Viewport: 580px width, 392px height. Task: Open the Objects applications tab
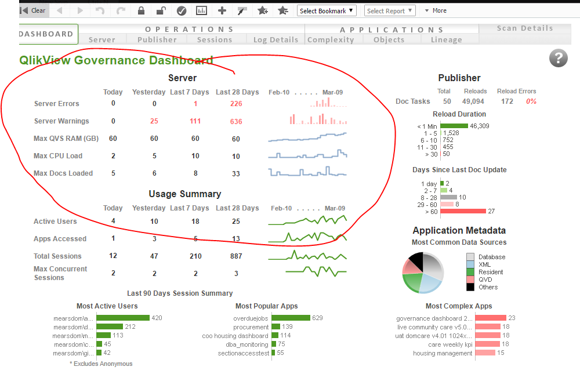click(x=389, y=39)
